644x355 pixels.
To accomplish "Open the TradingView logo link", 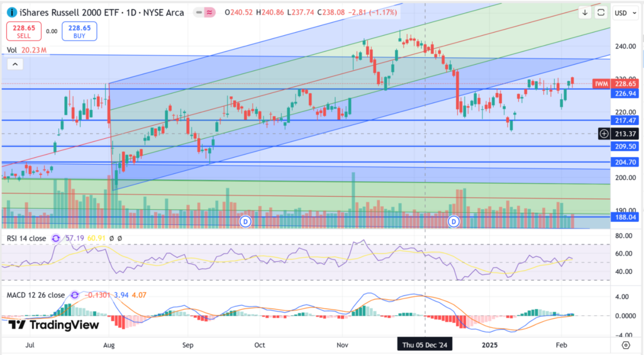I will pos(54,325).
